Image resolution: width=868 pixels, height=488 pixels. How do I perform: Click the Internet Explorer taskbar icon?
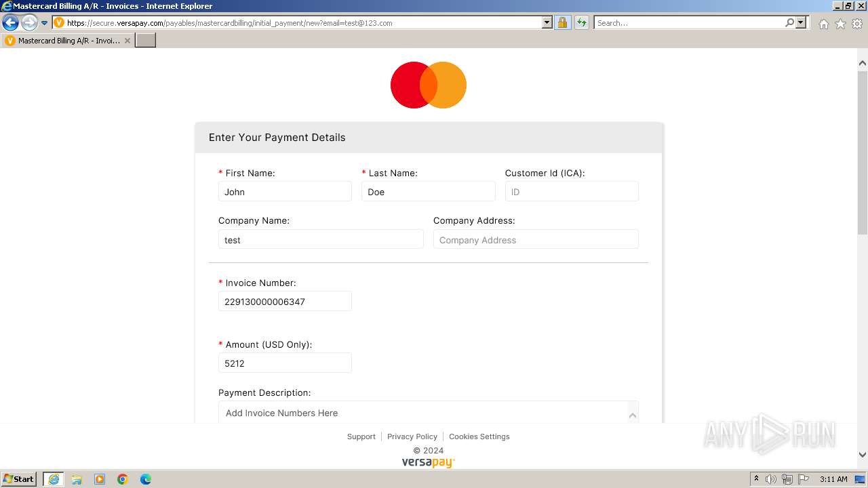click(x=54, y=479)
